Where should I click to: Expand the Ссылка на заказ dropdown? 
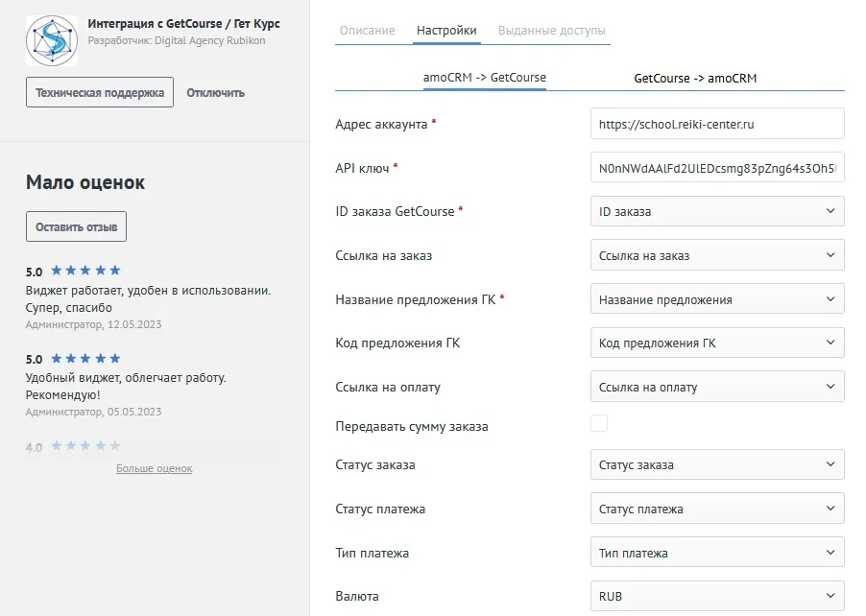tap(716, 254)
